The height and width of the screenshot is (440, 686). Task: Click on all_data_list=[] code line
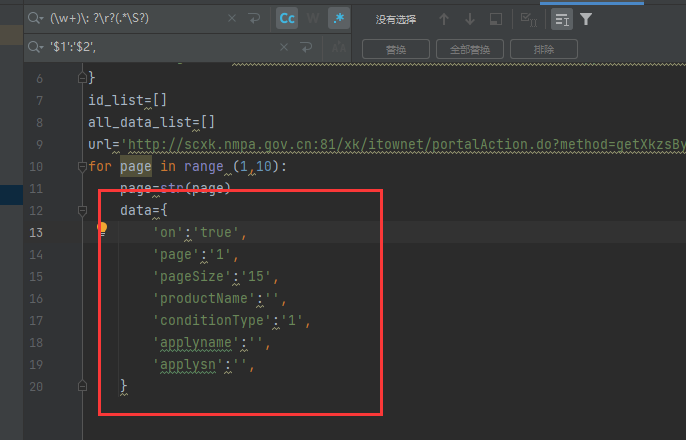pos(151,122)
